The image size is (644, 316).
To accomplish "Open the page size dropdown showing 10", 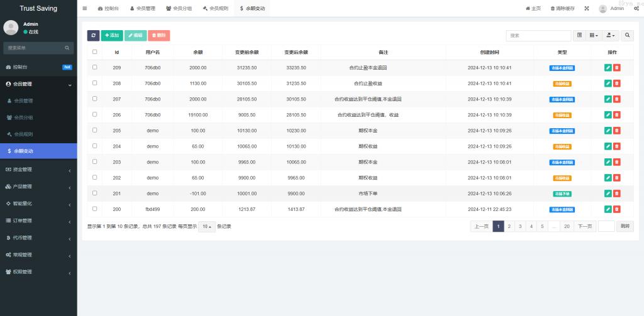I will [x=207, y=227].
